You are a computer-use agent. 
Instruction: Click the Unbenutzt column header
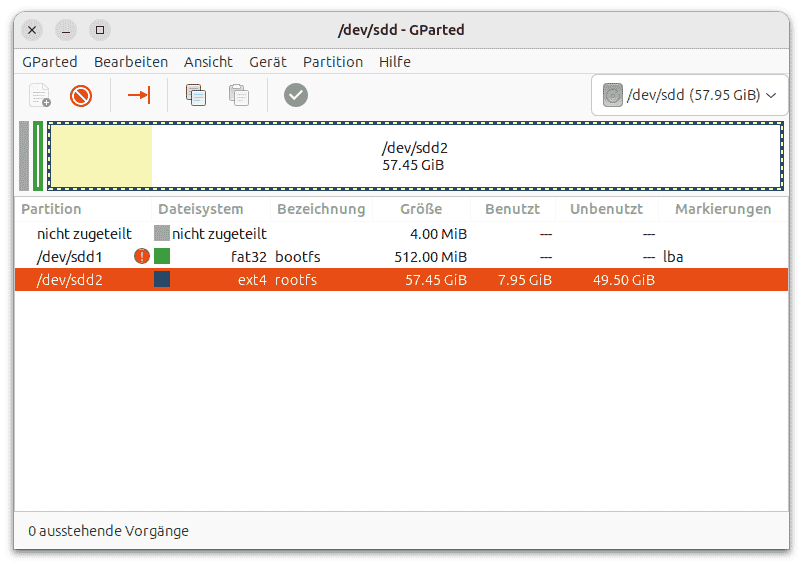click(x=606, y=209)
